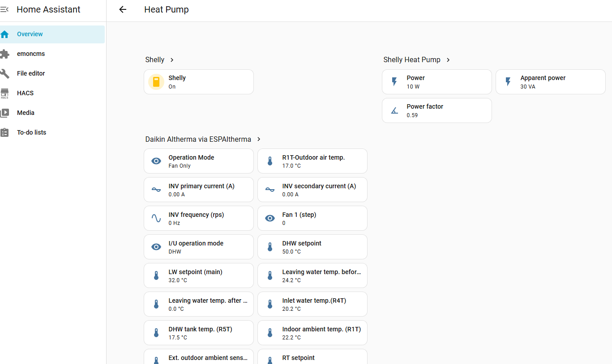Click the LW setpoint (main) label
This screenshot has width=612, height=364.
tap(195, 272)
